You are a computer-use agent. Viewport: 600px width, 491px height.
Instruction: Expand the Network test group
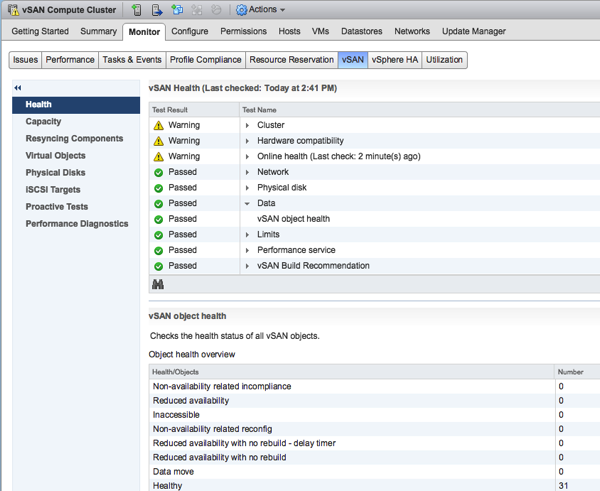[247, 172]
